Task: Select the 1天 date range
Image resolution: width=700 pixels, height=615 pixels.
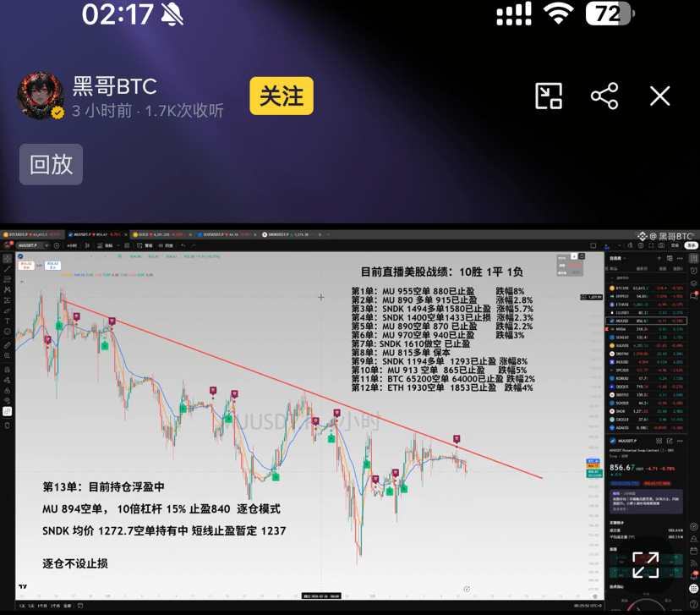Action: (x=22, y=606)
